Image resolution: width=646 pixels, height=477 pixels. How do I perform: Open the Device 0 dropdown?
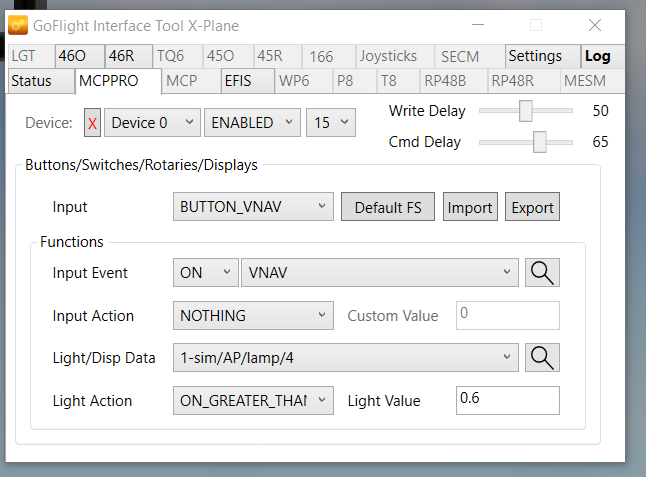[x=152, y=123]
